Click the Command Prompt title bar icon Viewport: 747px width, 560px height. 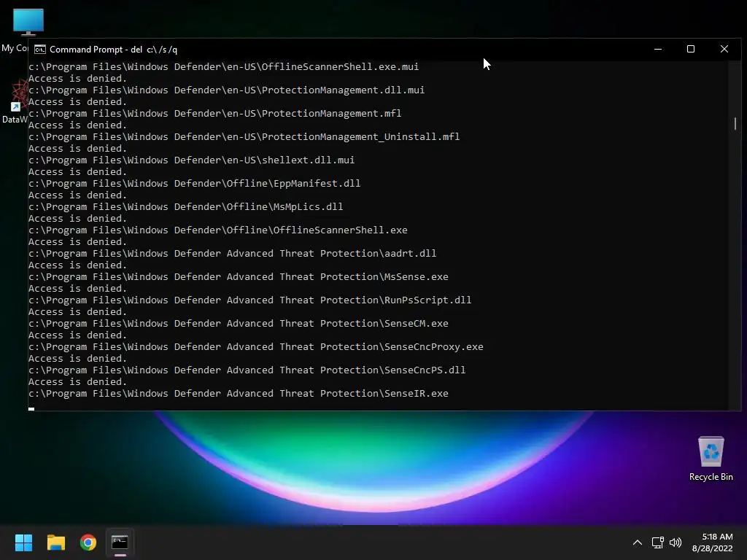pos(40,50)
